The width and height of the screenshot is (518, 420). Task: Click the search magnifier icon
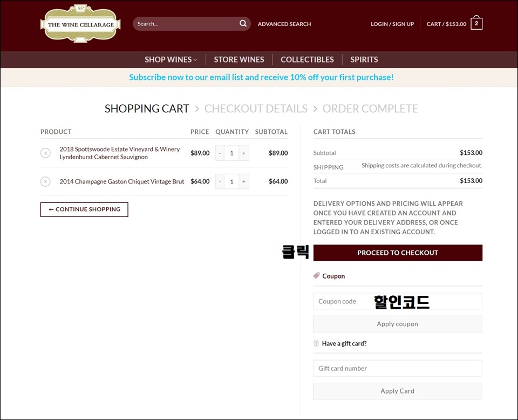point(243,23)
